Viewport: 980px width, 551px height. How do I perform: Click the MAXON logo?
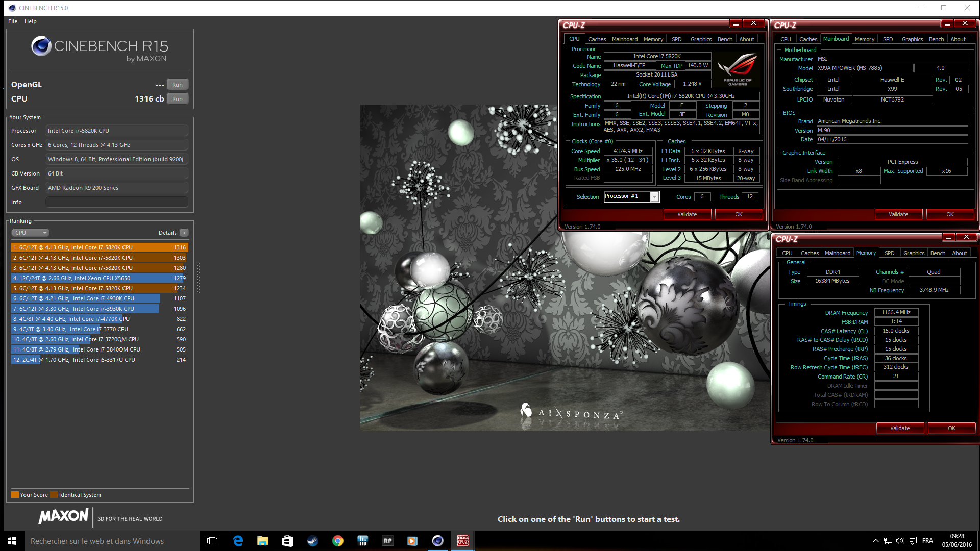pyautogui.click(x=64, y=516)
